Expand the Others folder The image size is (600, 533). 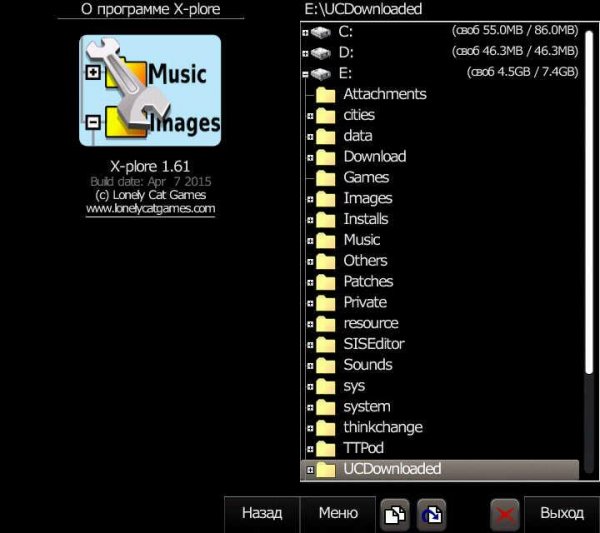tap(310, 262)
